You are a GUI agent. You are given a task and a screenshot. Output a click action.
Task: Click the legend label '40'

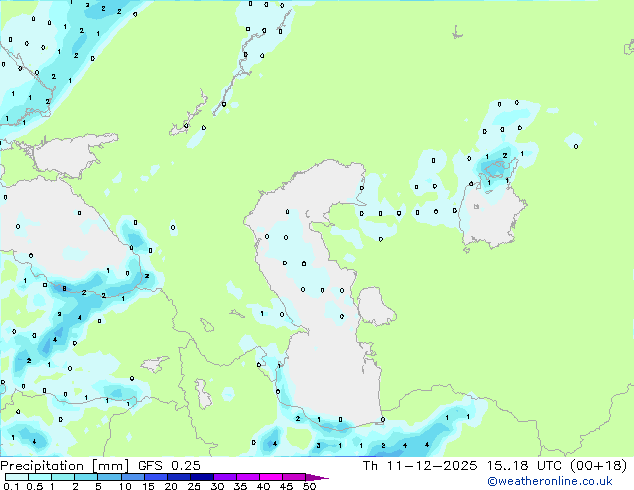263,486
